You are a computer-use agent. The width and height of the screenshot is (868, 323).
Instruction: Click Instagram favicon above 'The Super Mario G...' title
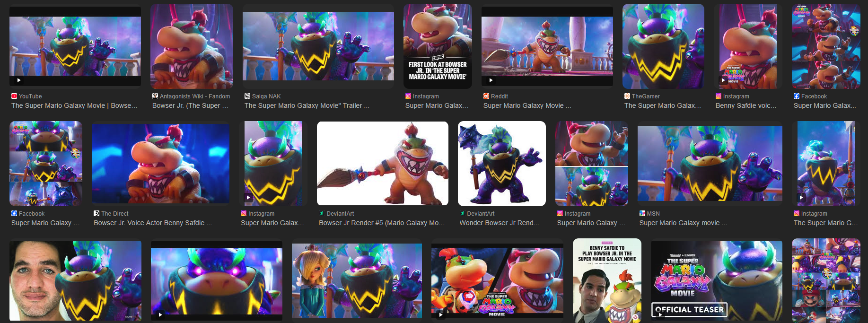click(797, 213)
